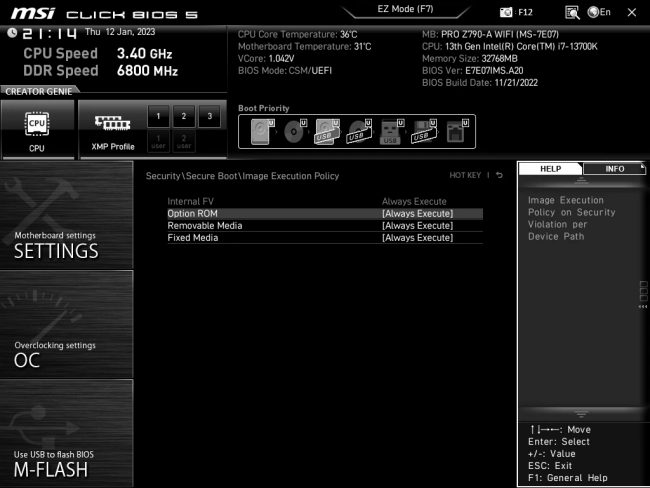The width and height of the screenshot is (650, 488).
Task: Enable XMP profile 1
Action: pos(157,116)
